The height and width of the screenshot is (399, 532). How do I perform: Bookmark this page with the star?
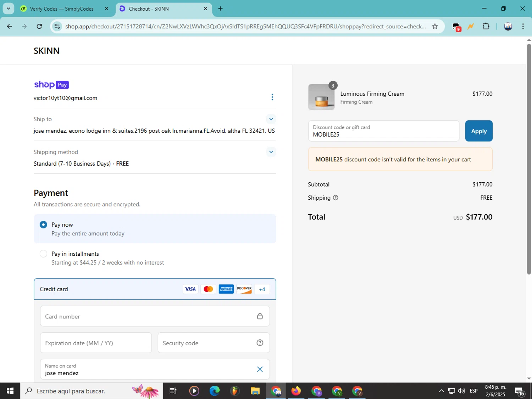click(x=435, y=26)
